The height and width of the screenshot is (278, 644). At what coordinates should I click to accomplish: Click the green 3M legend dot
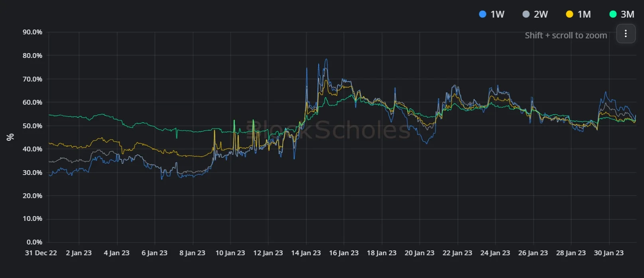[x=613, y=14]
